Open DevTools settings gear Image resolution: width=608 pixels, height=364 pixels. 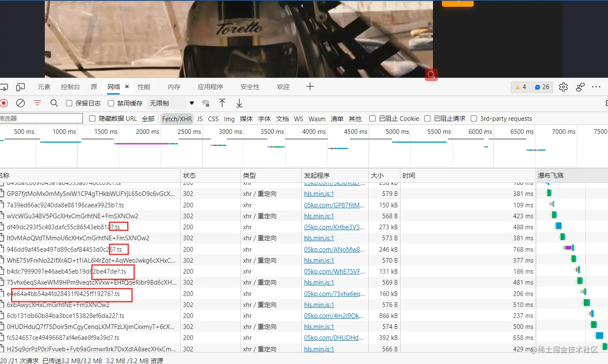(x=563, y=87)
